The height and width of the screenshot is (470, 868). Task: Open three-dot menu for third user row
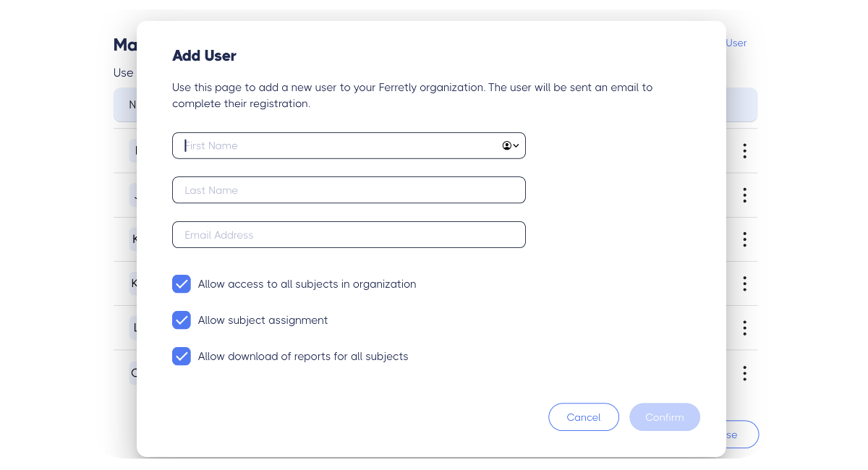pos(744,239)
